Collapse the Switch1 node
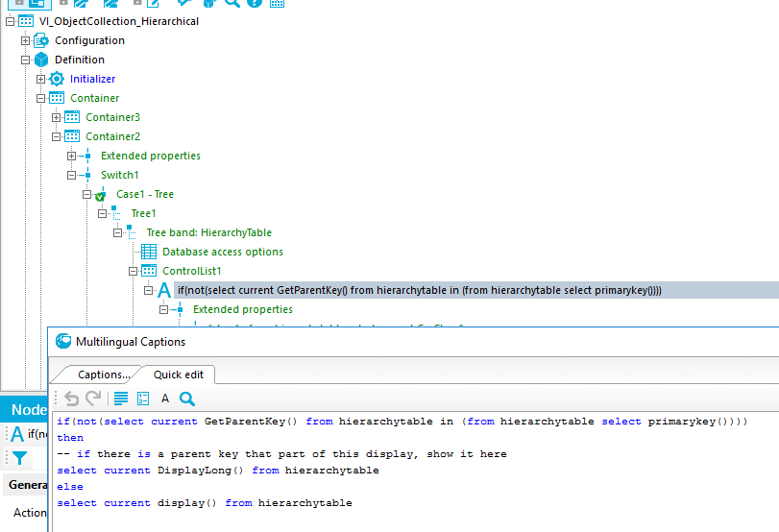The image size is (779, 532). [71, 175]
